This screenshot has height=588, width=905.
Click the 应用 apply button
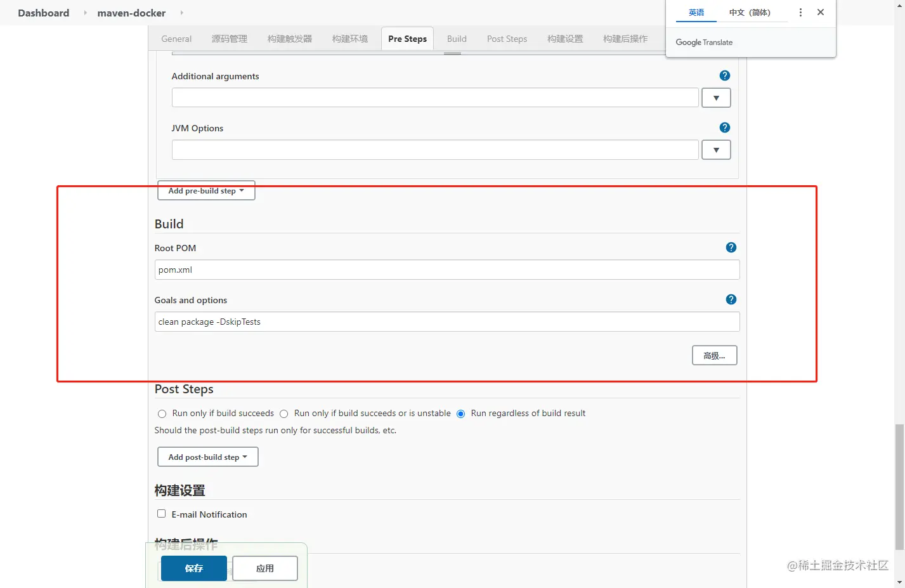pyautogui.click(x=265, y=568)
